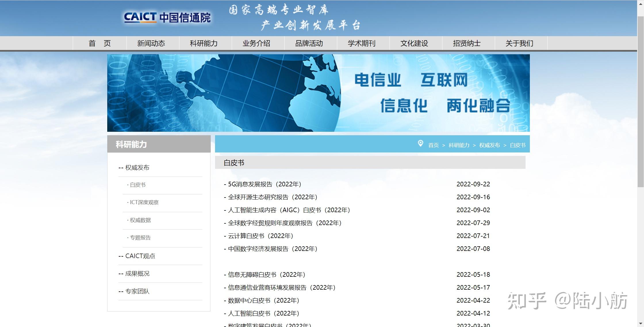Click the date 2022-09-02
The width and height of the screenshot is (644, 327).
click(x=473, y=210)
